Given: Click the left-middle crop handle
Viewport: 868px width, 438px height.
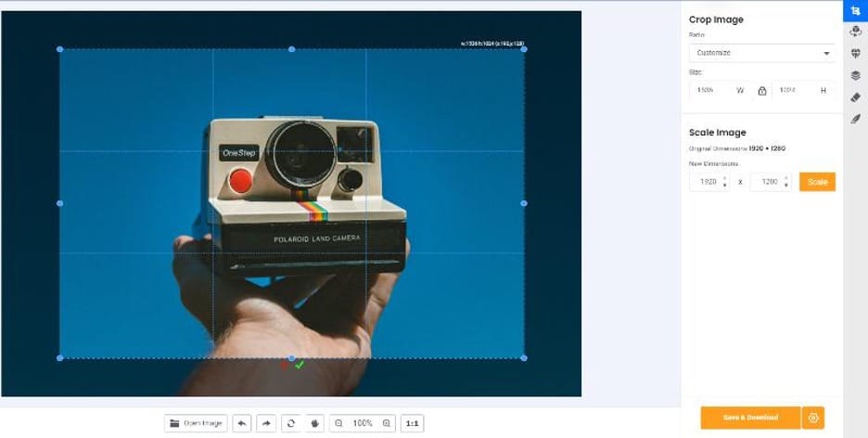Looking at the screenshot, I should click(59, 203).
